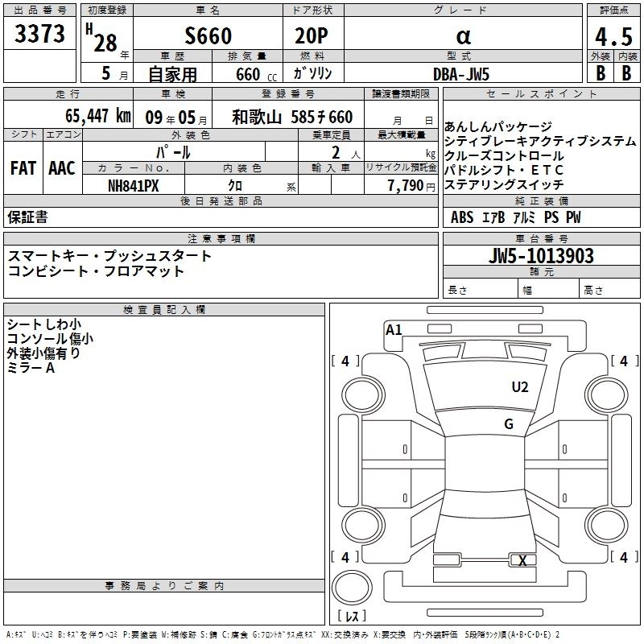The image size is (644, 644).
Task: Select the equipment list ABS エアB アルミ PS PW
Action: pos(516,217)
